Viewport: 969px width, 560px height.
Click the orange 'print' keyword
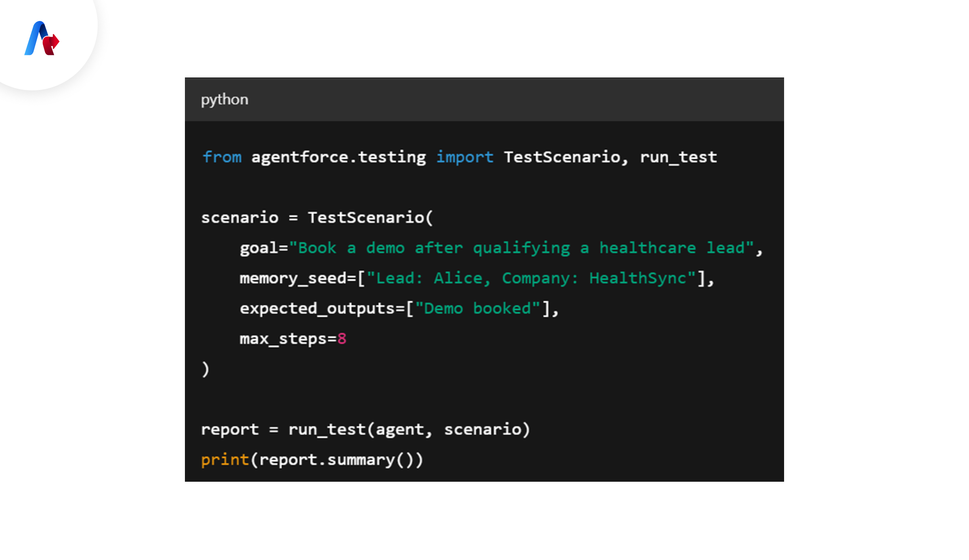(225, 460)
